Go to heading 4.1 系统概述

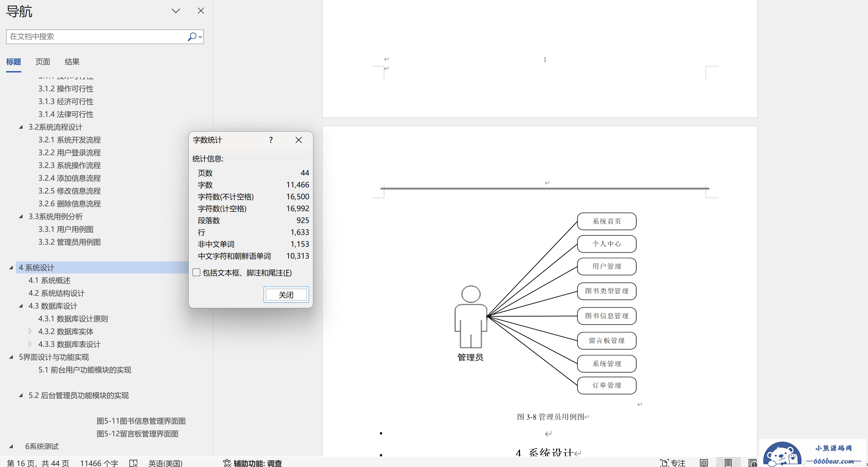click(x=50, y=281)
